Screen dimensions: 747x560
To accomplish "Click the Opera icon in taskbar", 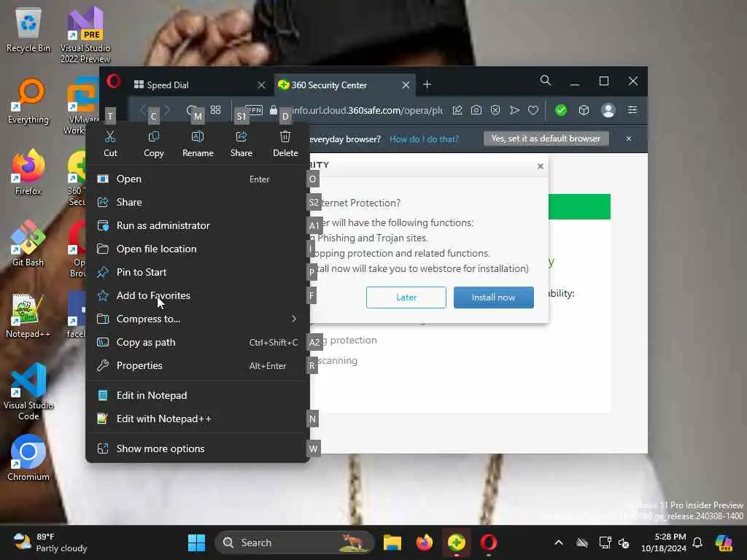I will click(488, 542).
